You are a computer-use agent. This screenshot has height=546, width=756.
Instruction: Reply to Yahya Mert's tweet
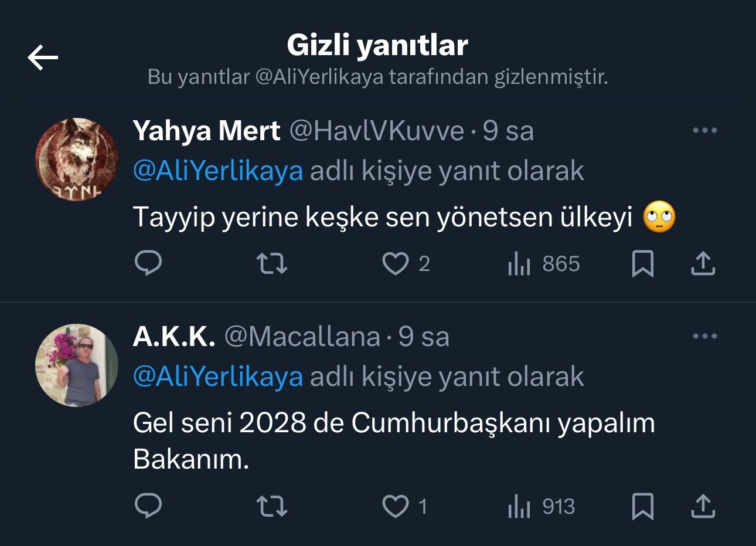pyautogui.click(x=148, y=263)
